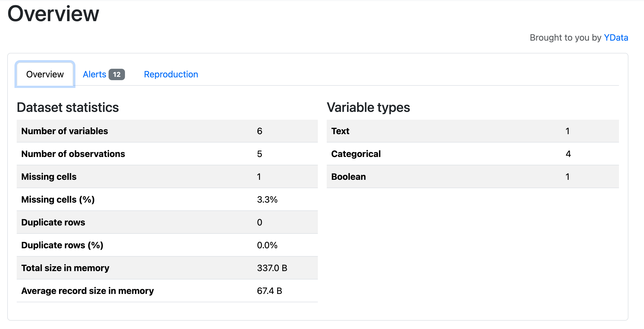This screenshot has height=329, width=644.
Task: Click the Text variable type row
Action: tap(472, 131)
